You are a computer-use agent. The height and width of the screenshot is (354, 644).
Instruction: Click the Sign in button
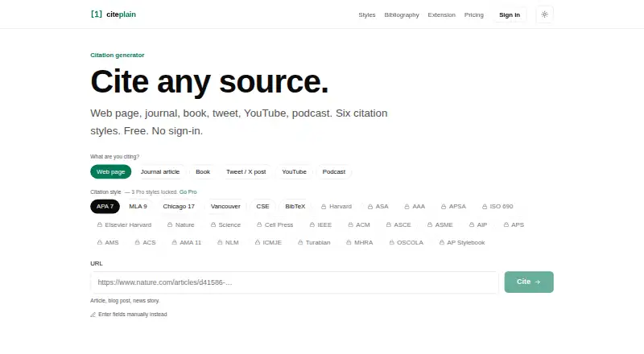[510, 14]
